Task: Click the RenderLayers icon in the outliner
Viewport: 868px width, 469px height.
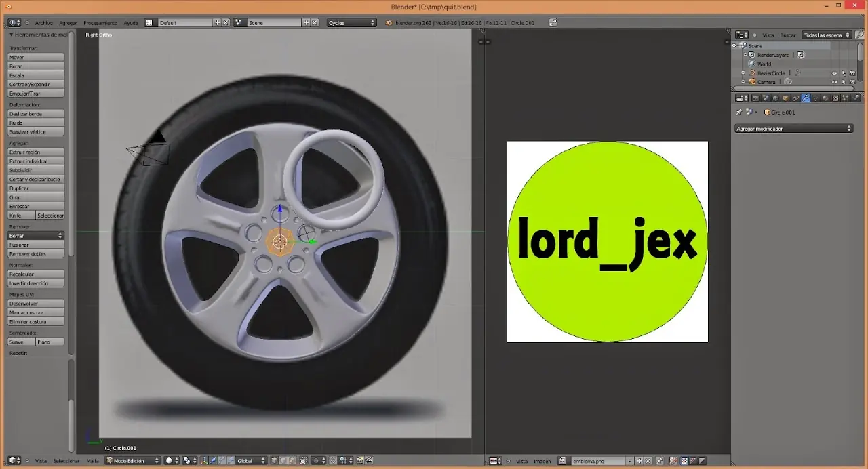Action: (x=751, y=55)
